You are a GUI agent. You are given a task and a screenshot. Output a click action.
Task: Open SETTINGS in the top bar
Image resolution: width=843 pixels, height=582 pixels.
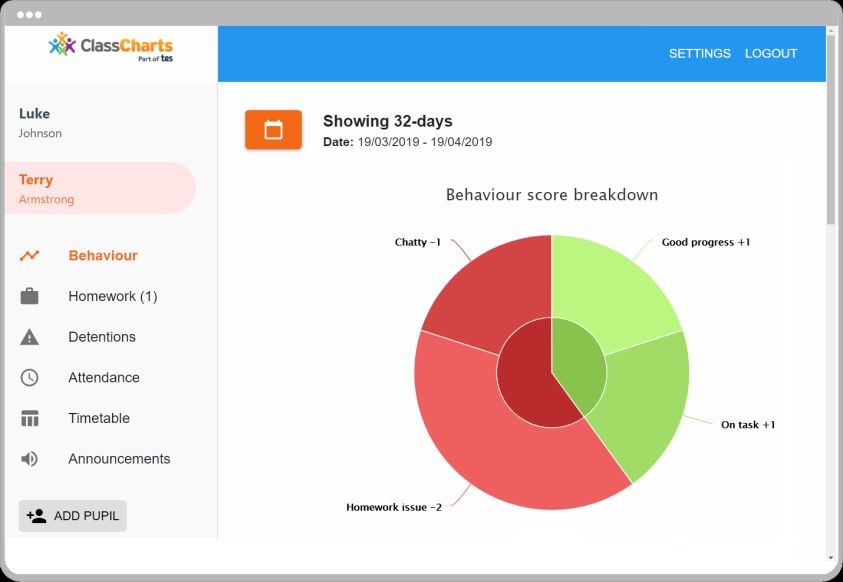coord(699,53)
